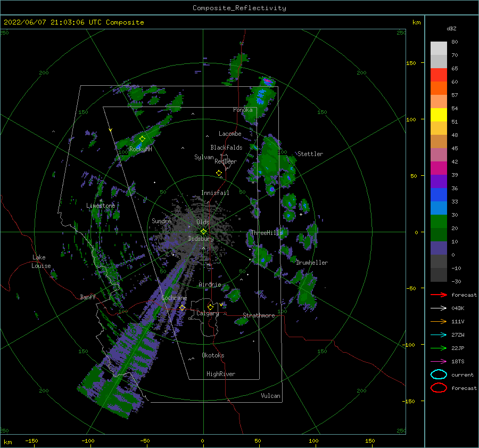Screen dimensions: 479x448
Task: Pick the cyan 27ZW arrow in legend
Action: click(x=439, y=335)
